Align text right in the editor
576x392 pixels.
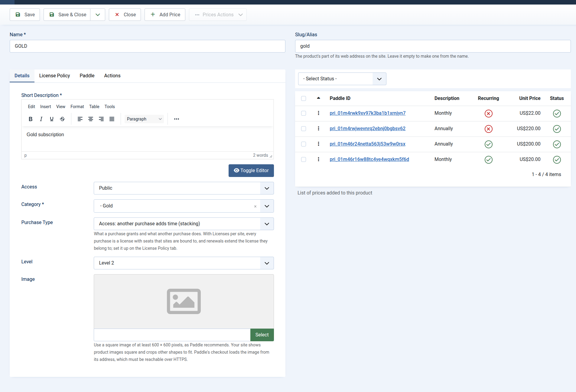(101, 119)
